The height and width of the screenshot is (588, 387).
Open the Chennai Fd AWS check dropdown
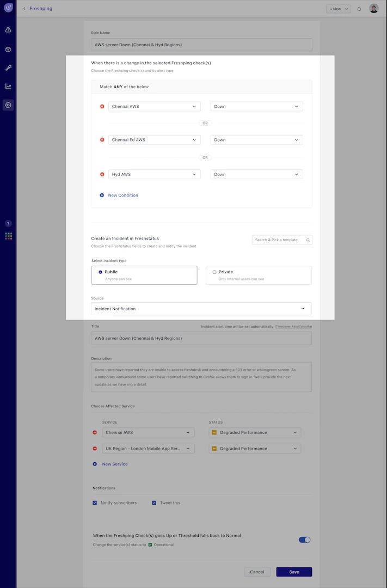155,140
